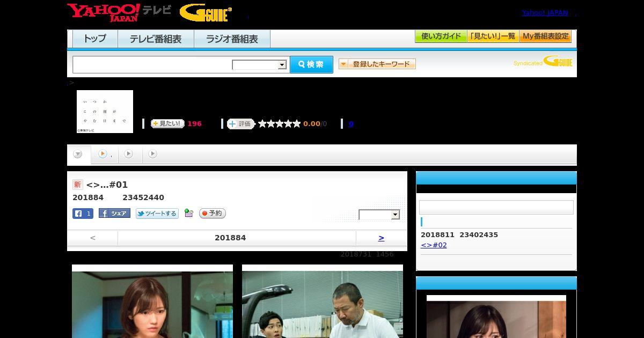The width and height of the screenshot is (644, 338).
Task: Open the blue '0' link beside rating
Action: click(351, 124)
